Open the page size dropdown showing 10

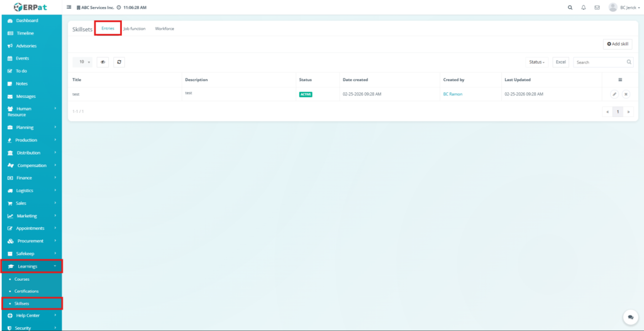(82, 62)
